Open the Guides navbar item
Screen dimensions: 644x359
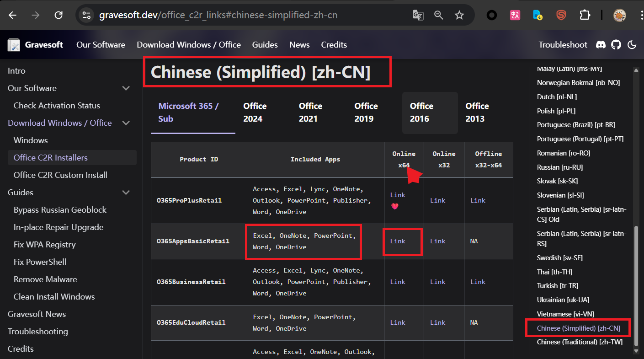click(265, 45)
